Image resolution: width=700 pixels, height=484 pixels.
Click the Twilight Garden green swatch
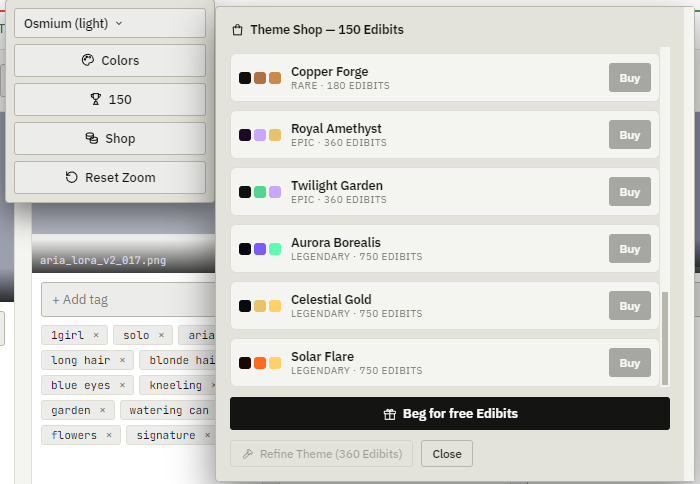(260, 192)
